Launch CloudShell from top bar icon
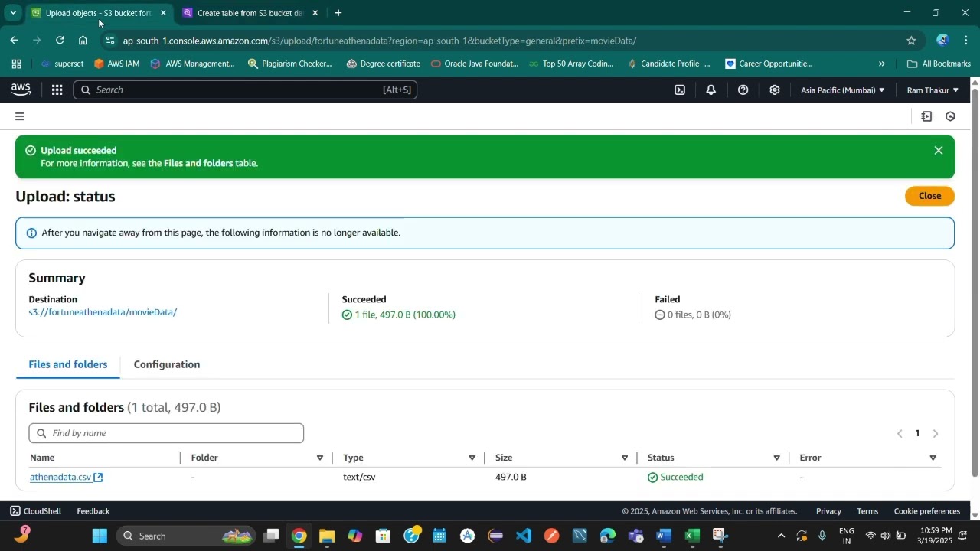980x551 pixels. pyautogui.click(x=680, y=90)
